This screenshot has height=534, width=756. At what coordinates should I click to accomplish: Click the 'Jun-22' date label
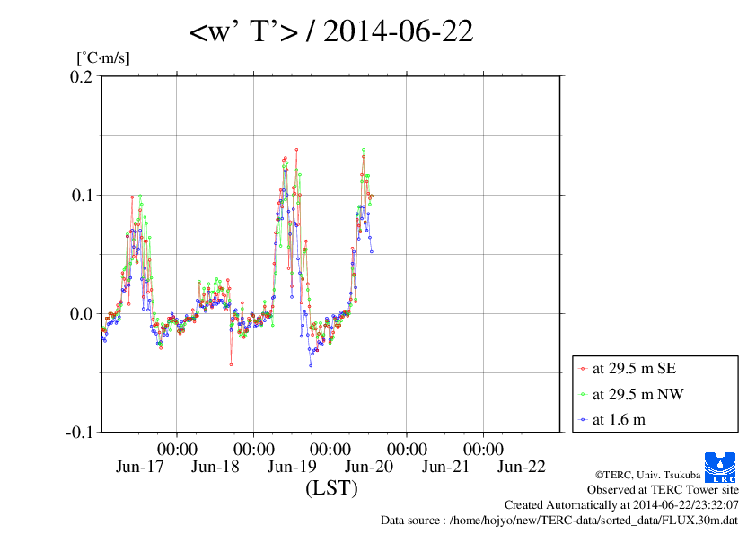point(521,467)
